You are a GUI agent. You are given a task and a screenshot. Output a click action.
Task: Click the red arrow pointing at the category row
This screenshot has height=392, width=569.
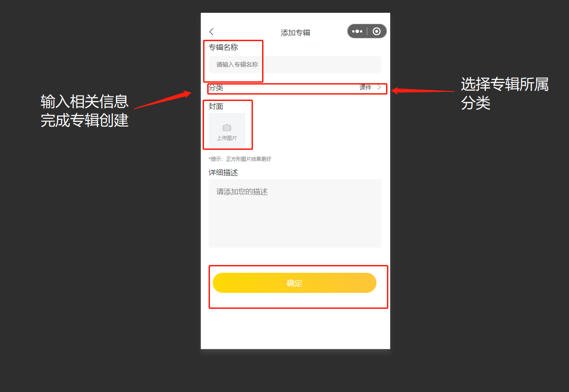click(423, 90)
